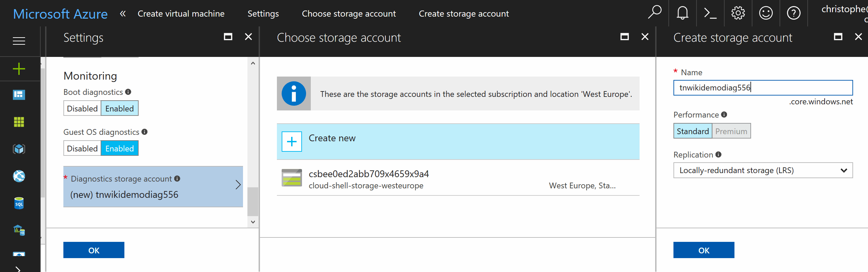
Task: Click West Europe, Sta... location text
Action: click(x=582, y=186)
